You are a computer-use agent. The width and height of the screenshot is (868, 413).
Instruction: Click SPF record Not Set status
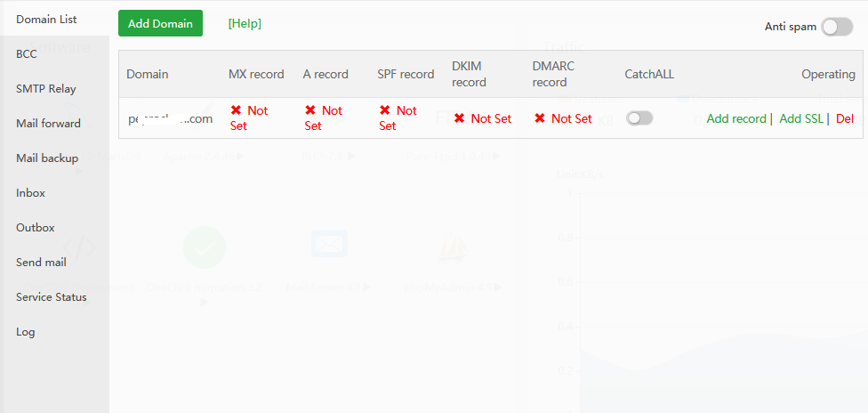pos(398,118)
